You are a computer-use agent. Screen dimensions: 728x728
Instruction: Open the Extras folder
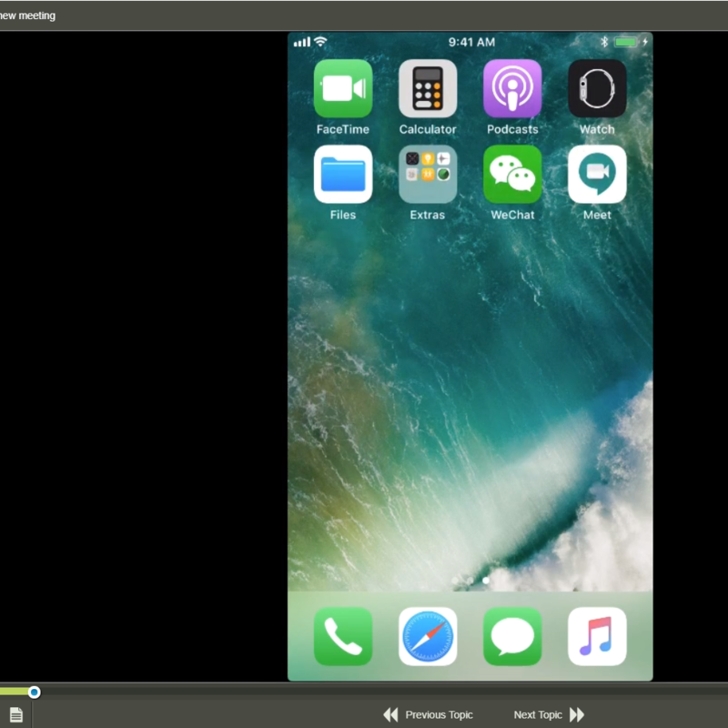[x=428, y=174]
